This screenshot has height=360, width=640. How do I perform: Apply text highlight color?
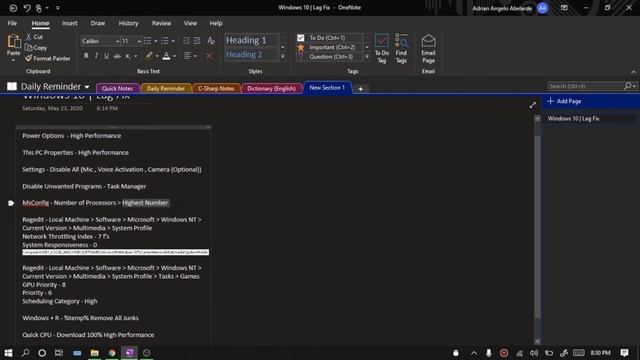tap(149, 56)
